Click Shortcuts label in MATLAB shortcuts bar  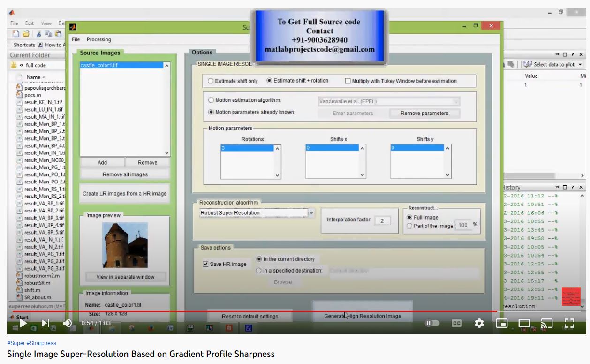tap(24, 45)
